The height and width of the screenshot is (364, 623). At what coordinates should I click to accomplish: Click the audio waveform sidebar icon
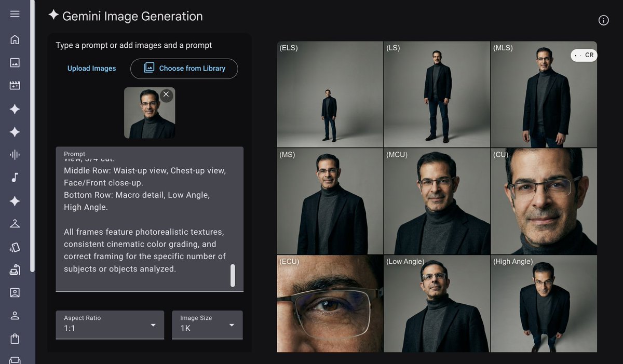[x=15, y=154]
